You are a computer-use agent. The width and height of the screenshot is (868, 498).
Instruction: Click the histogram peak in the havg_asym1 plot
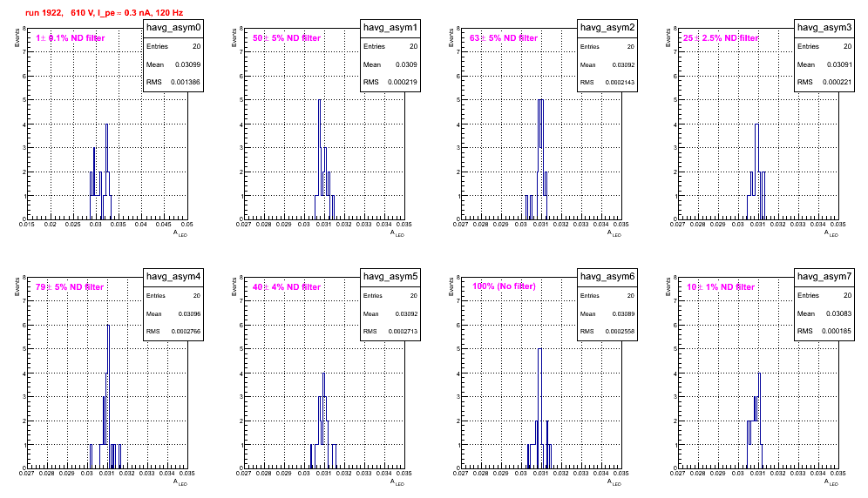(x=320, y=101)
